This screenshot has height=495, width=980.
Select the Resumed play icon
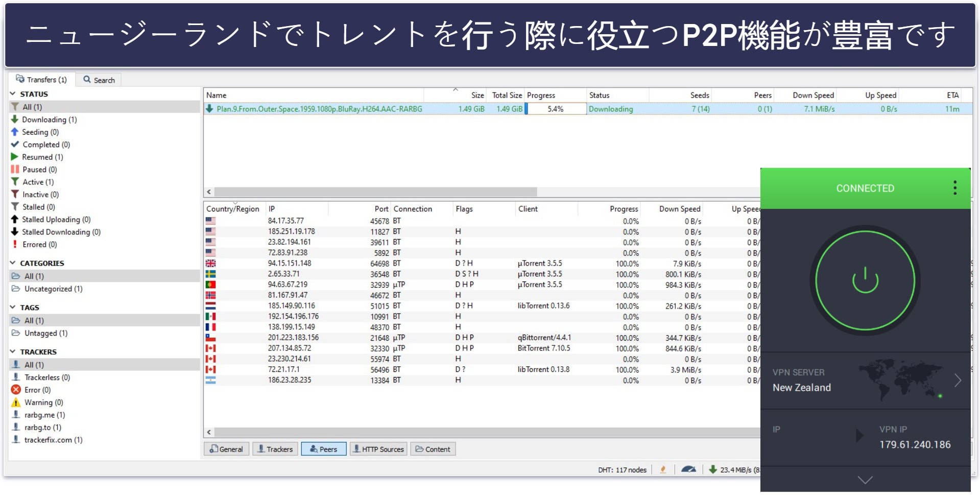[x=15, y=157]
